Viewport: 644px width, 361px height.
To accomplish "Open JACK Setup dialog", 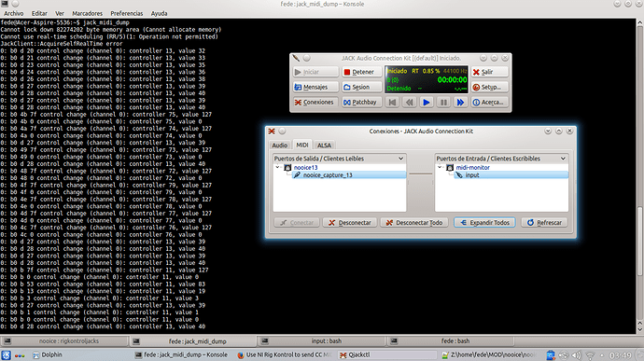I will tap(489, 87).
